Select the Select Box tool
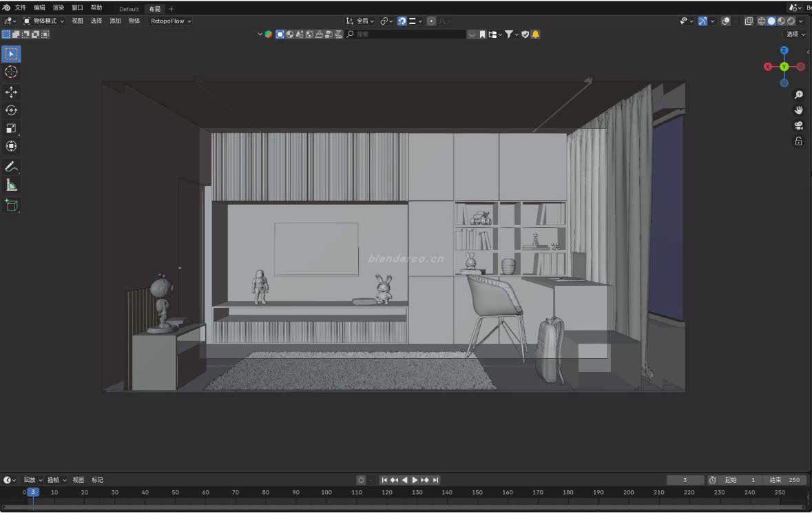The height and width of the screenshot is (513, 812). (x=11, y=54)
